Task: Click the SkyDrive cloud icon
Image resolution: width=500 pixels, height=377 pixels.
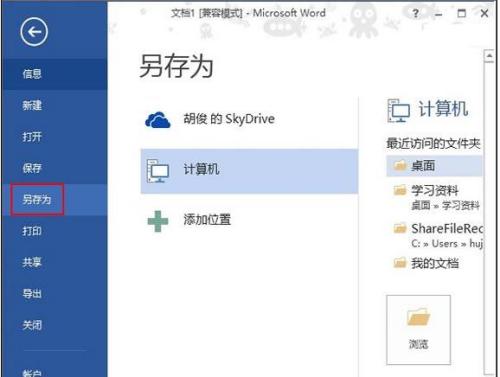Action: coord(158,120)
